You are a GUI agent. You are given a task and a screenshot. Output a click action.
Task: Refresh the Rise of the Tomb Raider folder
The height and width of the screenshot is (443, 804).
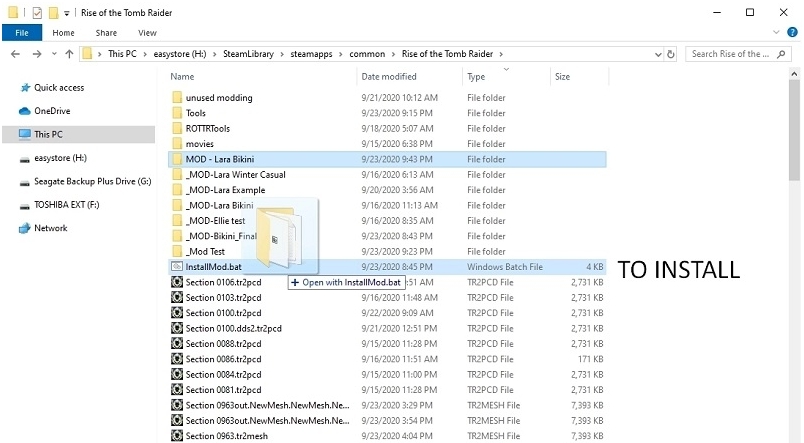[671, 54]
